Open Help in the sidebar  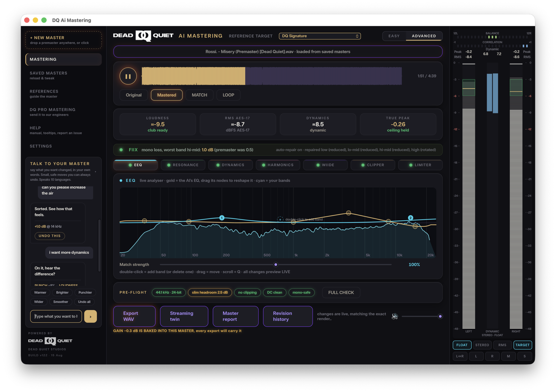click(x=64, y=130)
